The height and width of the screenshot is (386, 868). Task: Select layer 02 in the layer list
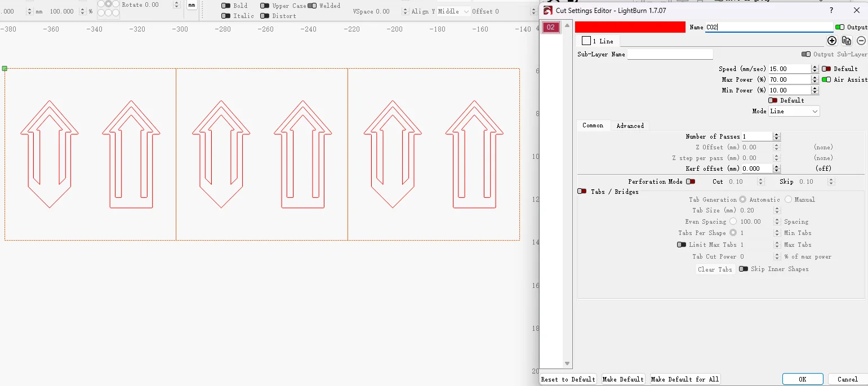point(551,27)
